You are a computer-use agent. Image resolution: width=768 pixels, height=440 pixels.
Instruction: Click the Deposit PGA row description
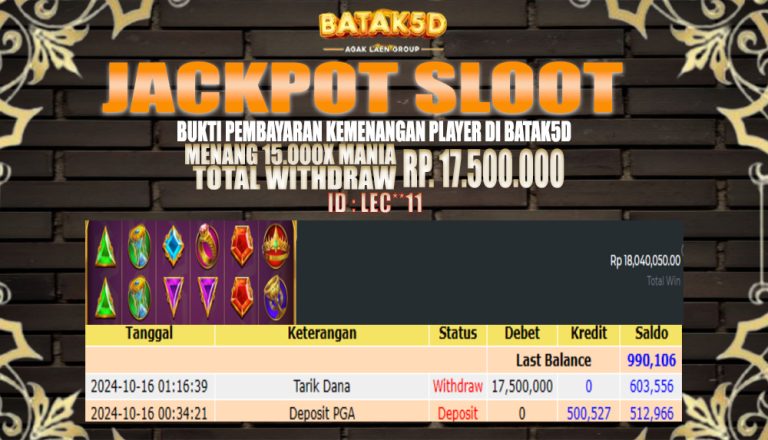[322, 414]
